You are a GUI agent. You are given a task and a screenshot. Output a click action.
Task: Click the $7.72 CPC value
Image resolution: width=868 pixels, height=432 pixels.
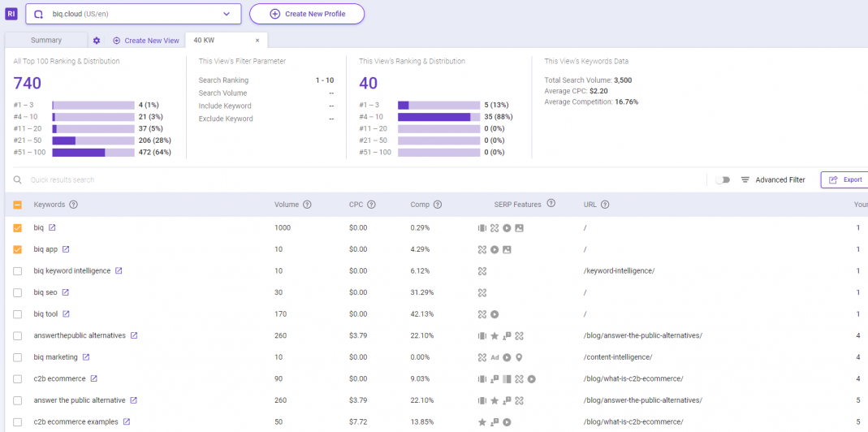coord(358,422)
